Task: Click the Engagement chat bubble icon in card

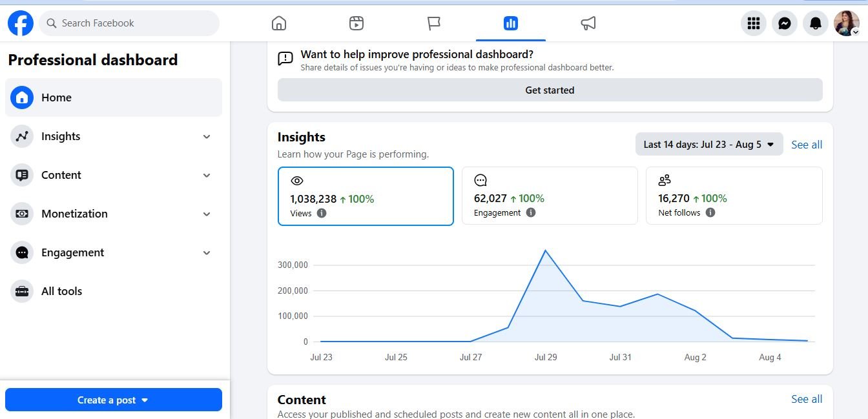Action: click(x=480, y=180)
